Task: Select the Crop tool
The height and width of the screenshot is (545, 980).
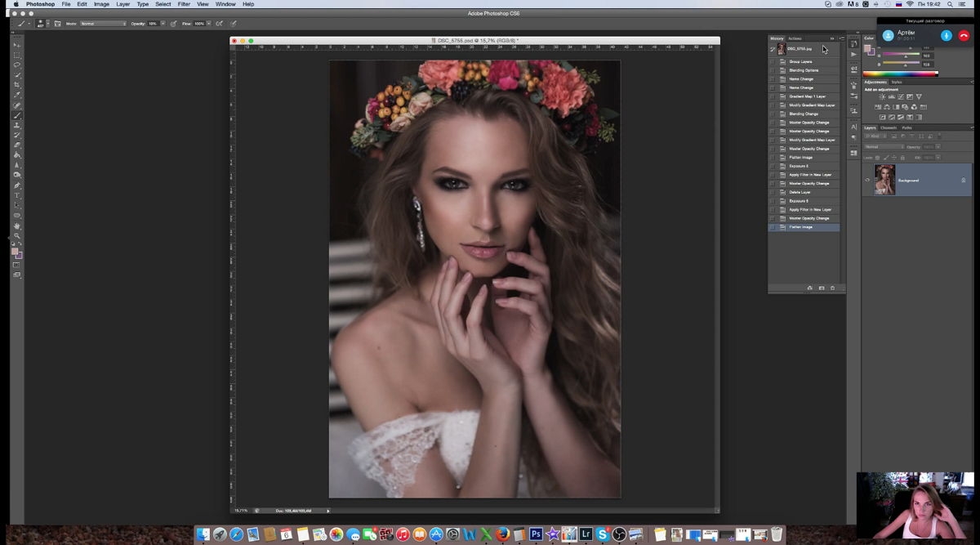Action: pyautogui.click(x=16, y=85)
